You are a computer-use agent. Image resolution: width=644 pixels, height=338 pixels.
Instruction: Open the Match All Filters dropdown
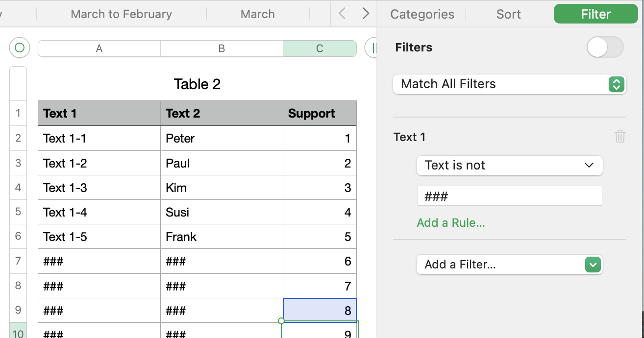click(x=510, y=84)
